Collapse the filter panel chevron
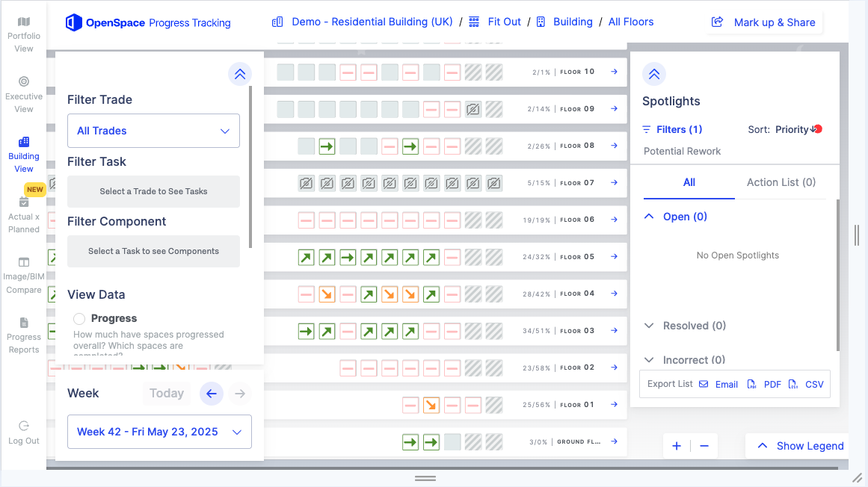 [240, 74]
